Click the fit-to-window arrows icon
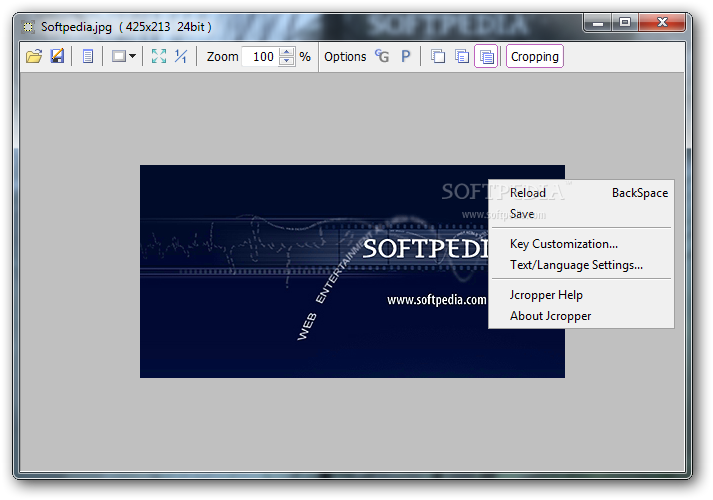 pos(159,56)
